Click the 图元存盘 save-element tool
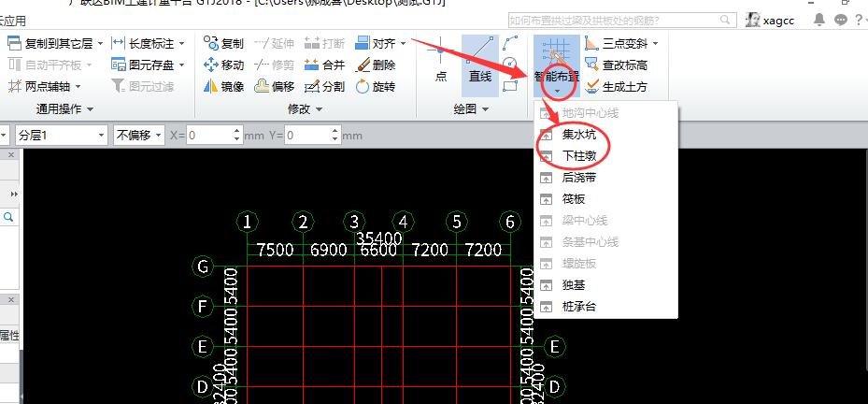The width and height of the screenshot is (868, 404). tap(148, 65)
